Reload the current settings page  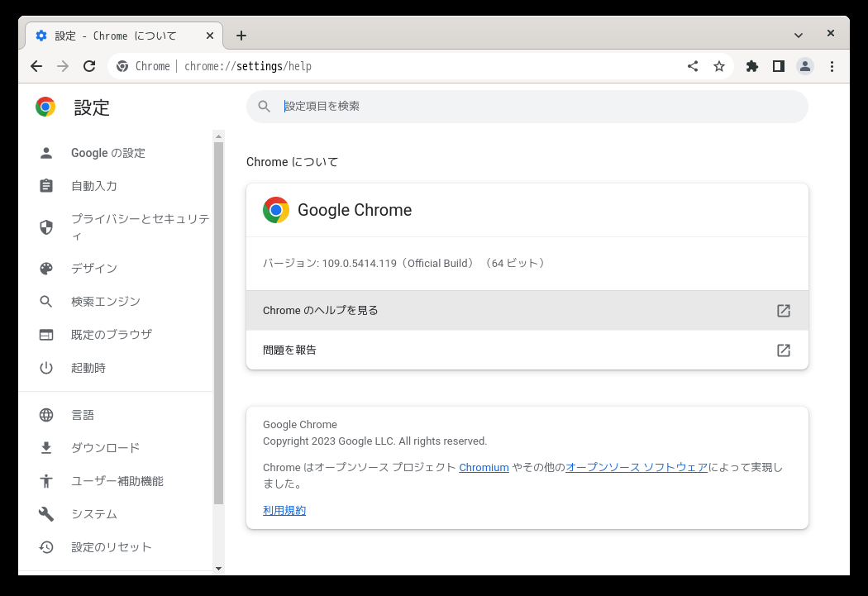[89, 66]
